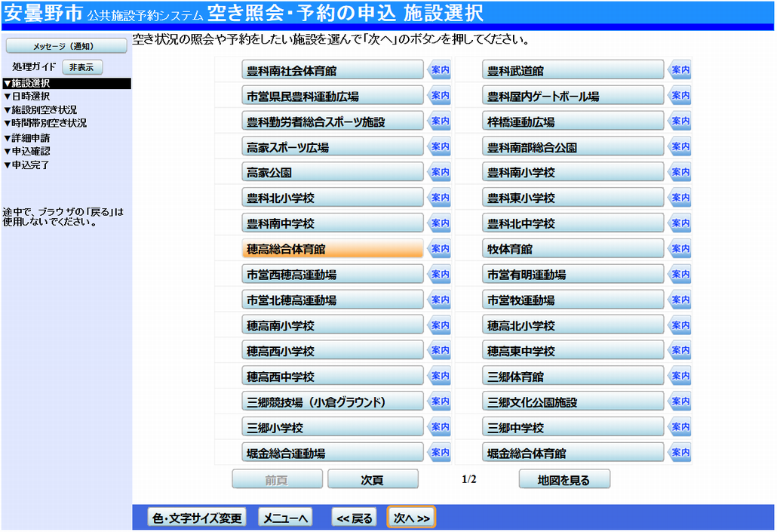This screenshot has width=777, height=532.
Task: Open 案内 for 高家公園
Action: 439,173
